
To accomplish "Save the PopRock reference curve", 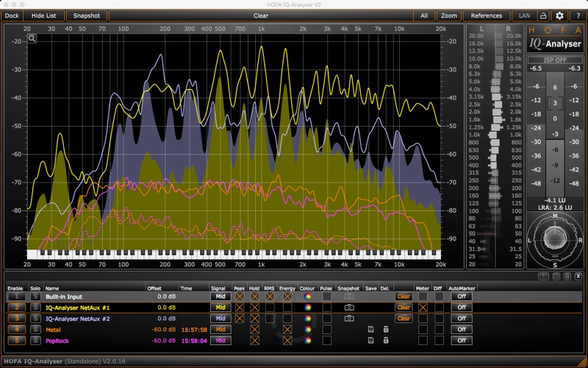I will click(x=371, y=341).
